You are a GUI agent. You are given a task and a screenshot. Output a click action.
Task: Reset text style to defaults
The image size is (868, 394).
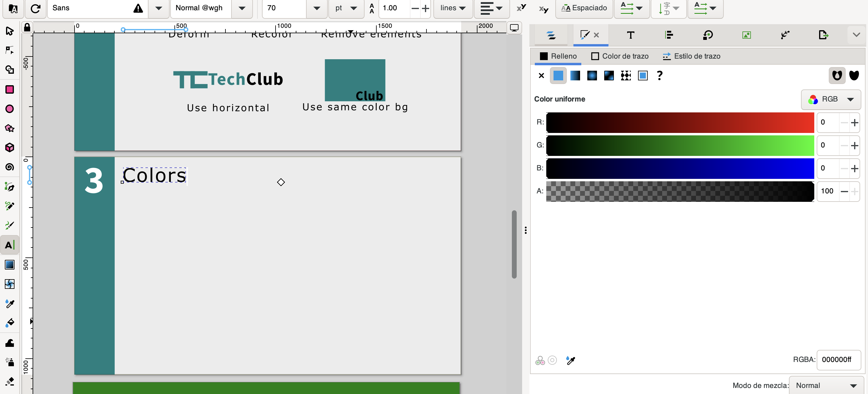tap(35, 8)
